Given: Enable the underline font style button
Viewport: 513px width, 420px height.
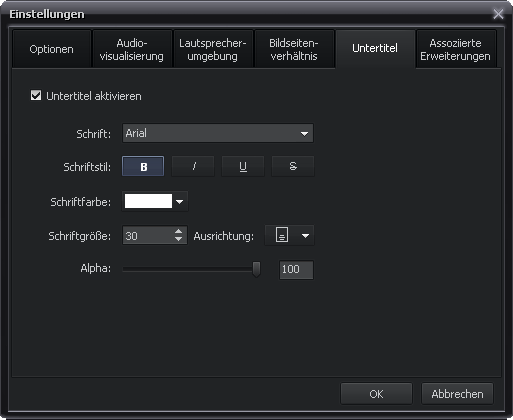Looking at the screenshot, I should 243,166.
